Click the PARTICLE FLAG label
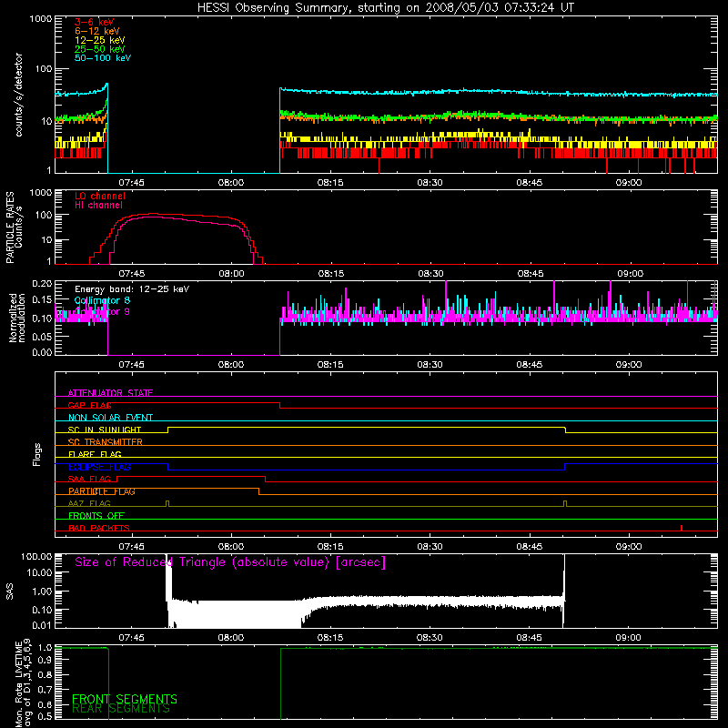This screenshot has width=728, height=728. click(102, 490)
